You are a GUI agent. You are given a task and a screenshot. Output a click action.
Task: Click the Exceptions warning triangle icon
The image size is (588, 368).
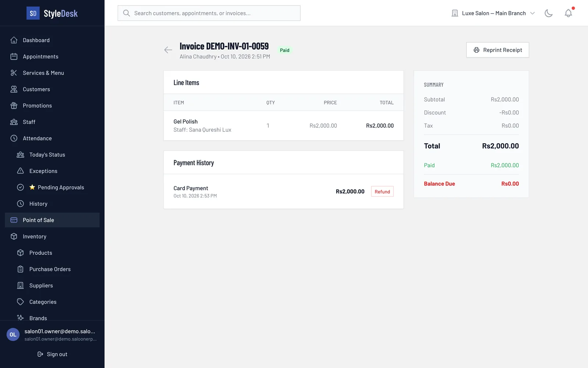(21, 171)
